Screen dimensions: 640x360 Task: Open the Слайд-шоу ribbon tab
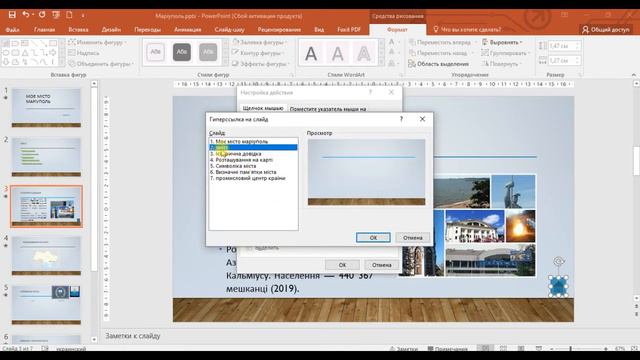[229, 29]
